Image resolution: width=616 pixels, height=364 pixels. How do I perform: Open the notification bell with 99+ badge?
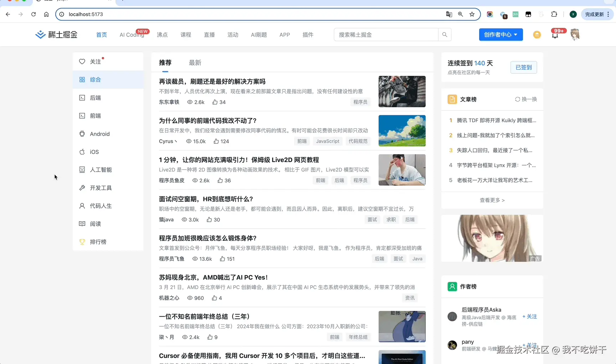pos(555,36)
